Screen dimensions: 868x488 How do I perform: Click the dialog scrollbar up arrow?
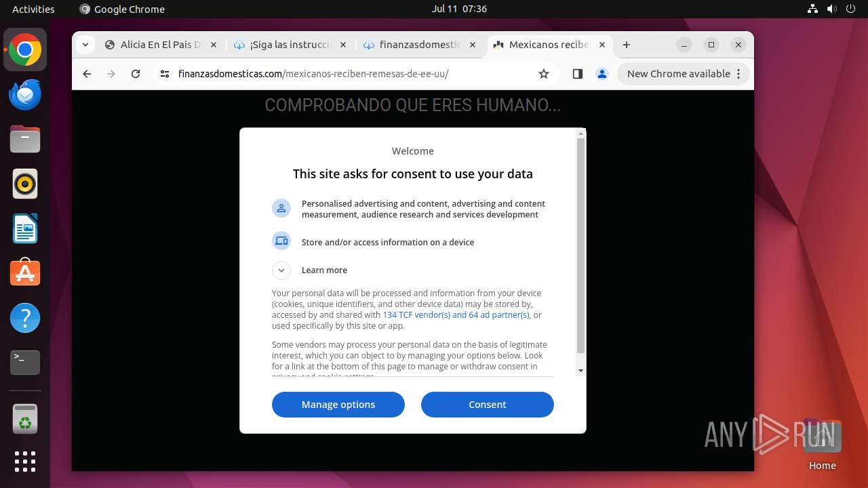click(580, 134)
